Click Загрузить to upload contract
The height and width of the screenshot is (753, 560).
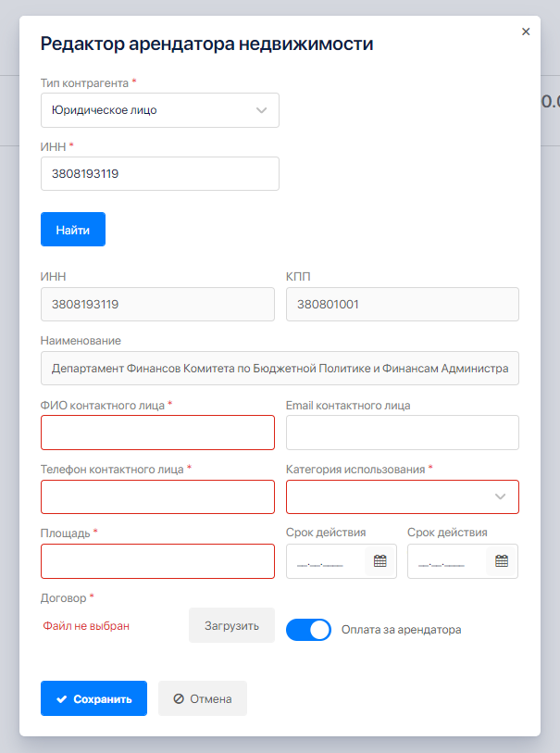point(231,625)
